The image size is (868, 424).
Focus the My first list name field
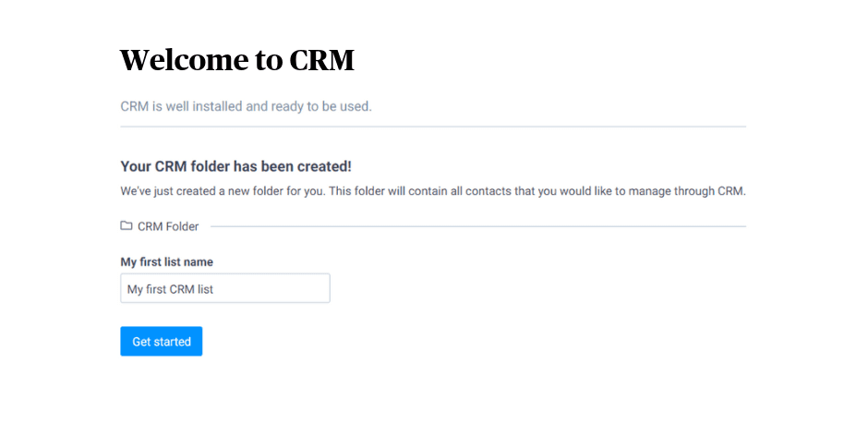225,288
